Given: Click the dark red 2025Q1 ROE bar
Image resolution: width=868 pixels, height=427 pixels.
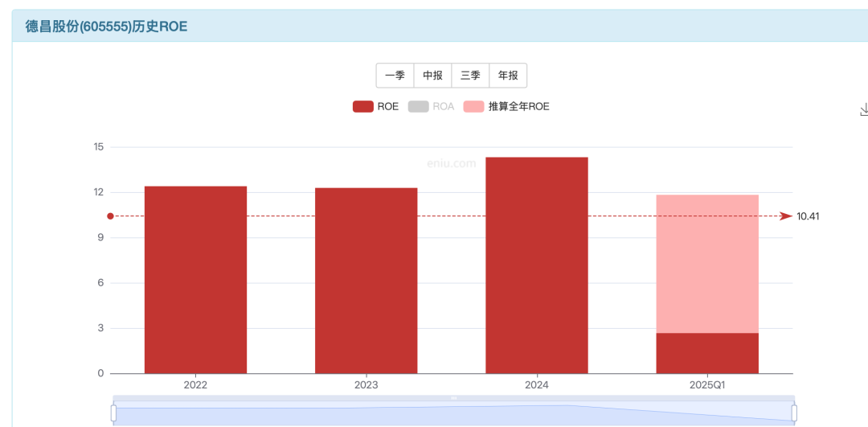Looking at the screenshot, I should coord(707,353).
